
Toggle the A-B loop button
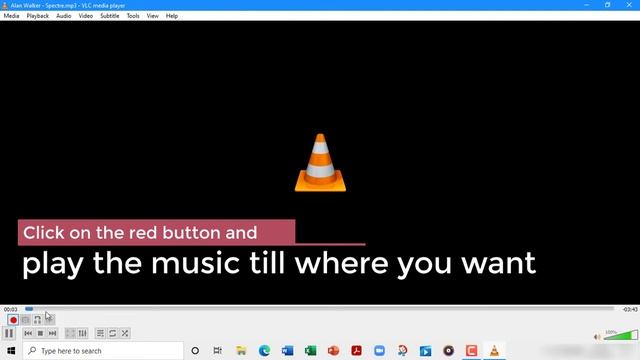[37, 320]
